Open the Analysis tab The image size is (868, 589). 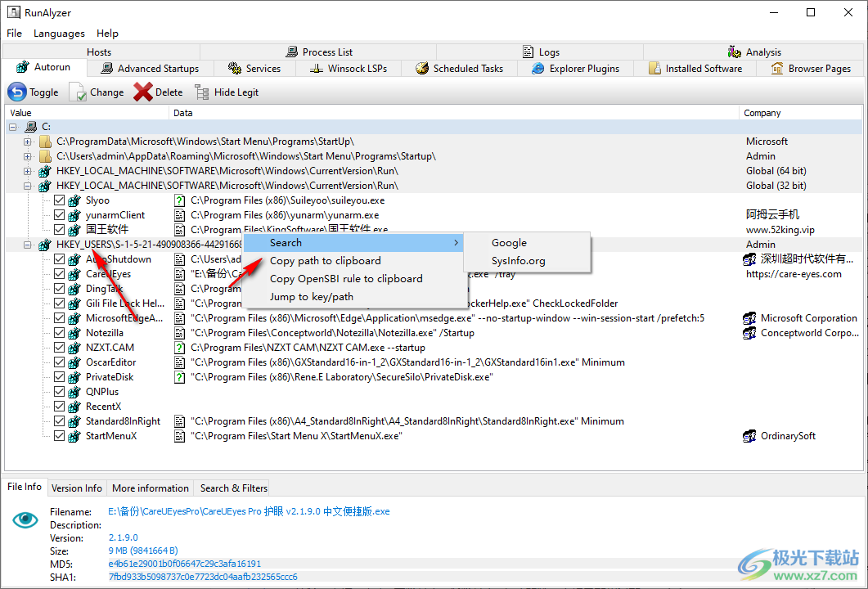click(754, 52)
